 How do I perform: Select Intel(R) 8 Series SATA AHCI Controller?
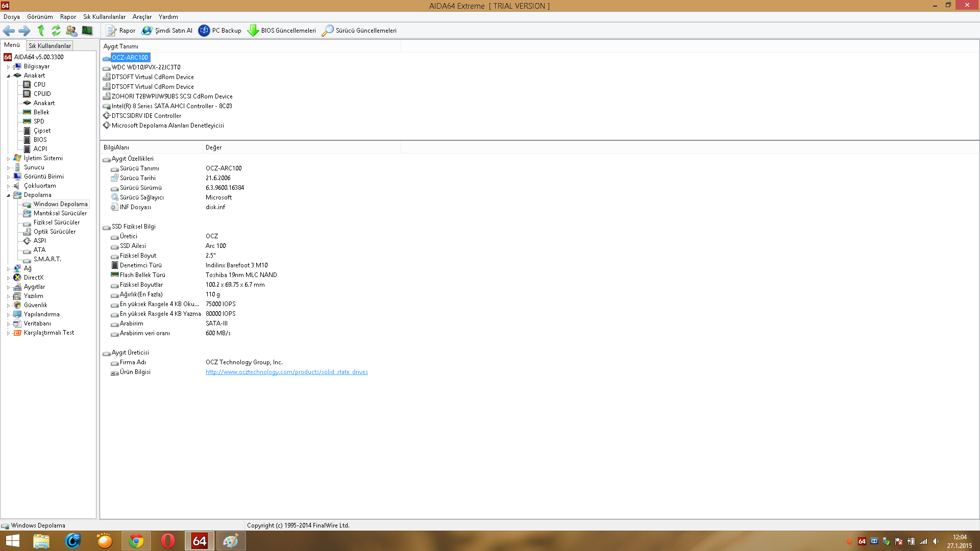(x=171, y=106)
